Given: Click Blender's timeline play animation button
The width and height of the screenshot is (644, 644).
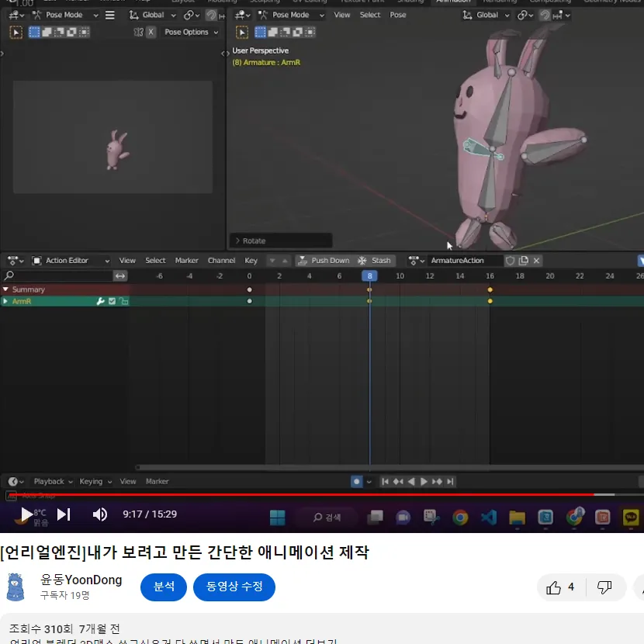Looking at the screenshot, I should pyautogui.click(x=424, y=482).
